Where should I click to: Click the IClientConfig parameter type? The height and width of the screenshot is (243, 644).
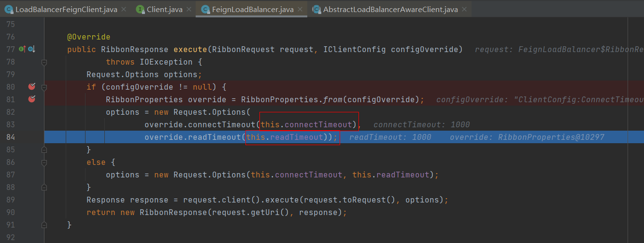point(355,49)
